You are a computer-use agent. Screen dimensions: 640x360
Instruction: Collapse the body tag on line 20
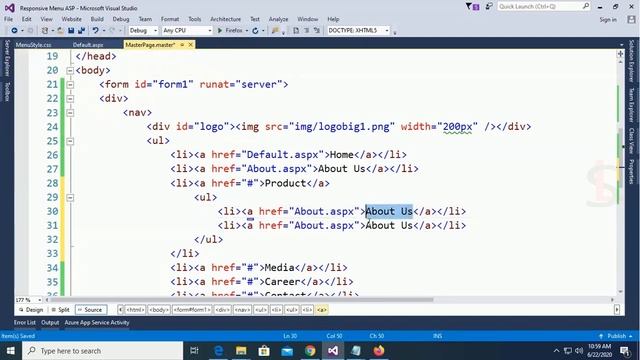coord(70,71)
